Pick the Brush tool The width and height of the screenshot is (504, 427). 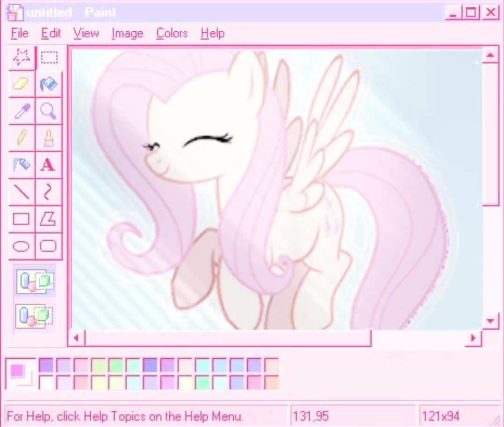(49, 138)
